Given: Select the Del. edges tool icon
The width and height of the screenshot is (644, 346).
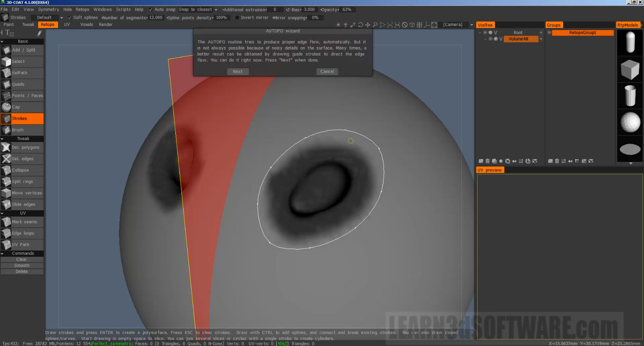Looking at the screenshot, I should 6,159.
